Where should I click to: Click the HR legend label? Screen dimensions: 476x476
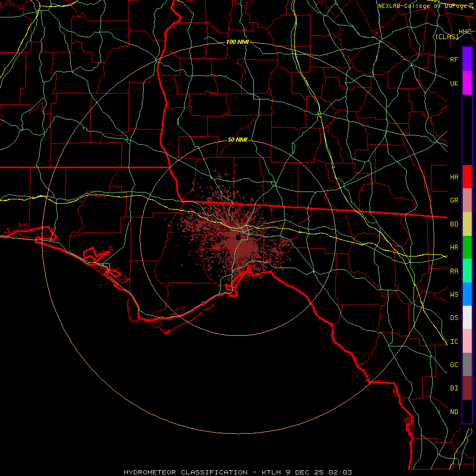(x=454, y=248)
